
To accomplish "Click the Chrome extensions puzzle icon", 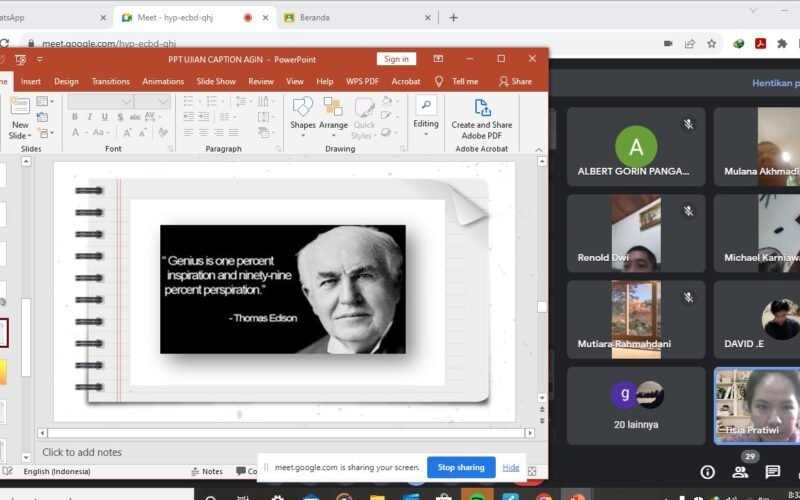I will click(782, 44).
